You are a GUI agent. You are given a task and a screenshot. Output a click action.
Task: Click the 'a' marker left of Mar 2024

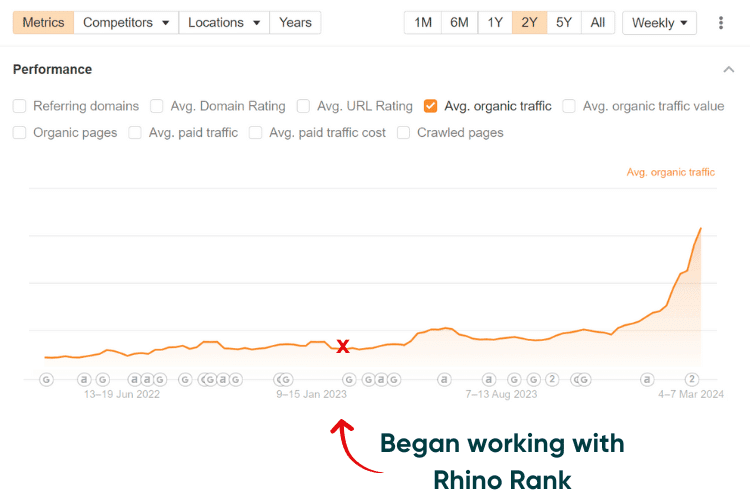point(647,379)
